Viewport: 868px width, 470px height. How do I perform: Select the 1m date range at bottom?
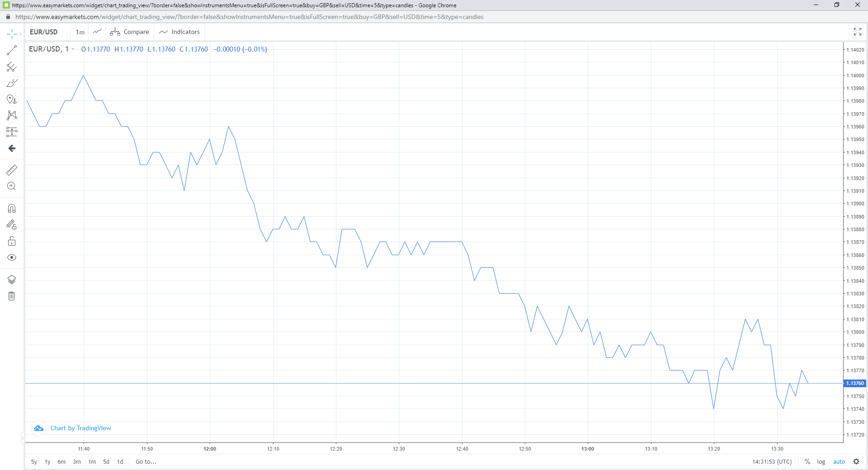tap(92, 462)
